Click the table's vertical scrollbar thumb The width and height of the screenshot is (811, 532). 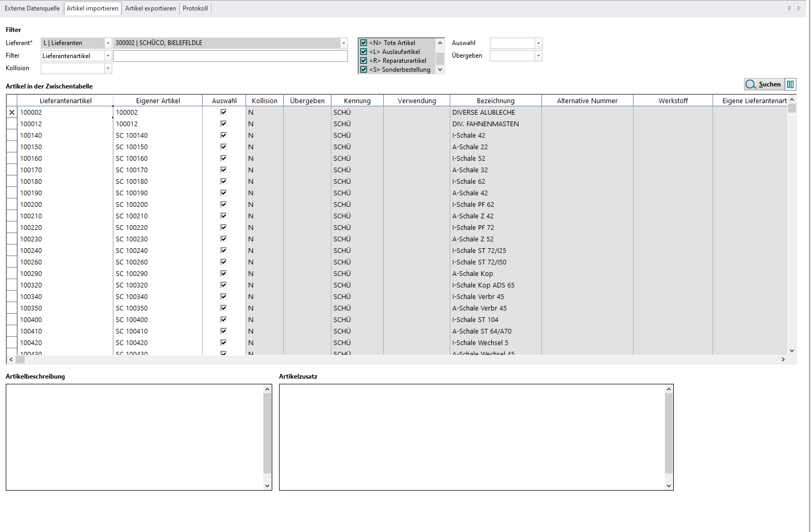click(792, 108)
